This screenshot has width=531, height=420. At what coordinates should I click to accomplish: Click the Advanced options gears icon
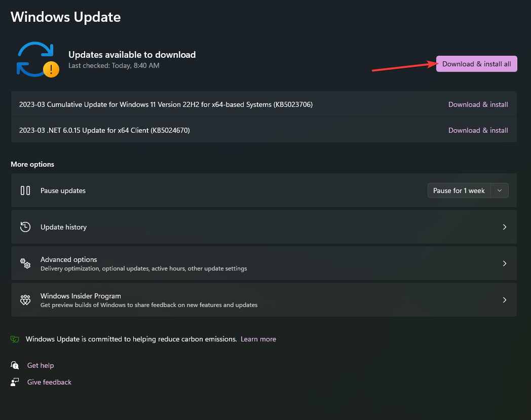point(25,263)
